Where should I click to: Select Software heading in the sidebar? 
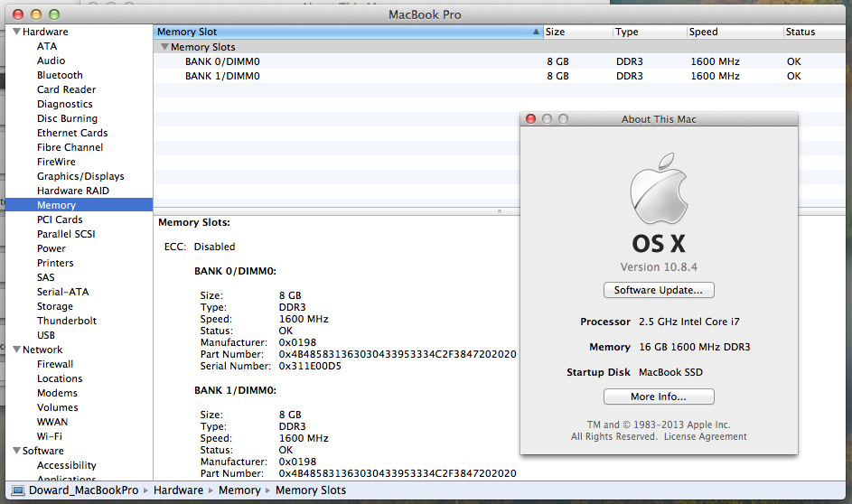coord(43,451)
